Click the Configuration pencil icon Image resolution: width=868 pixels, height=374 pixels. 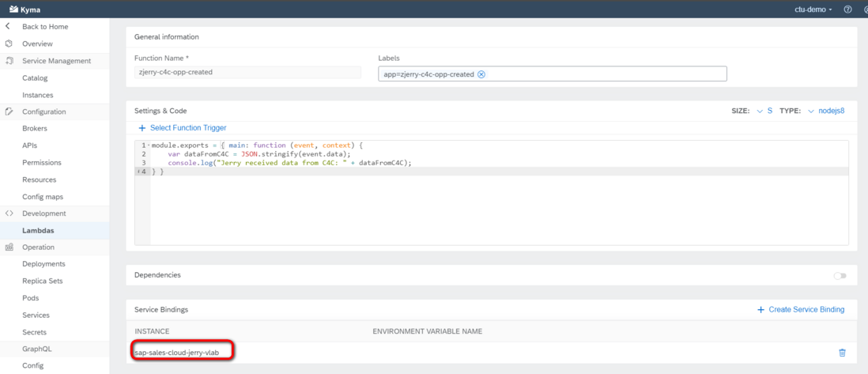pyautogui.click(x=9, y=111)
